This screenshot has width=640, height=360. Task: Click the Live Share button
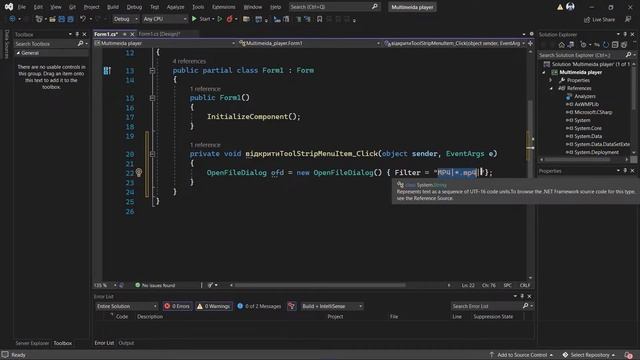tap(599, 19)
